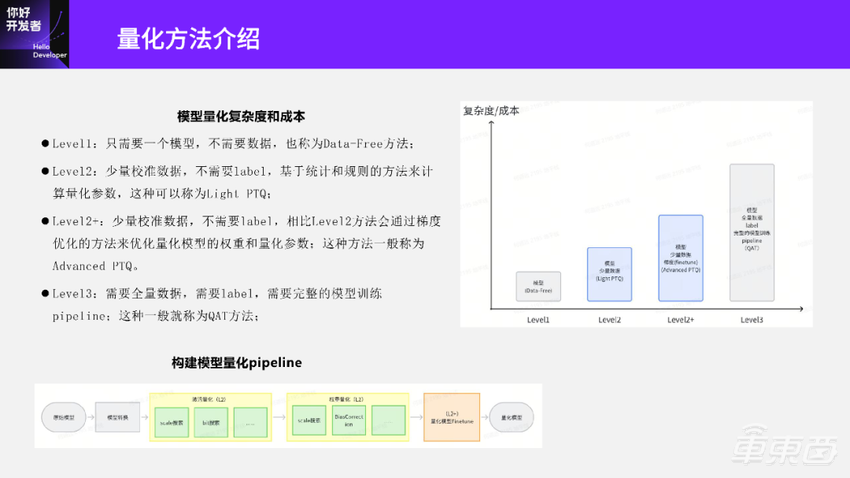
Task: Click the heading 构建模型量化pipeline
Action: 237,362
